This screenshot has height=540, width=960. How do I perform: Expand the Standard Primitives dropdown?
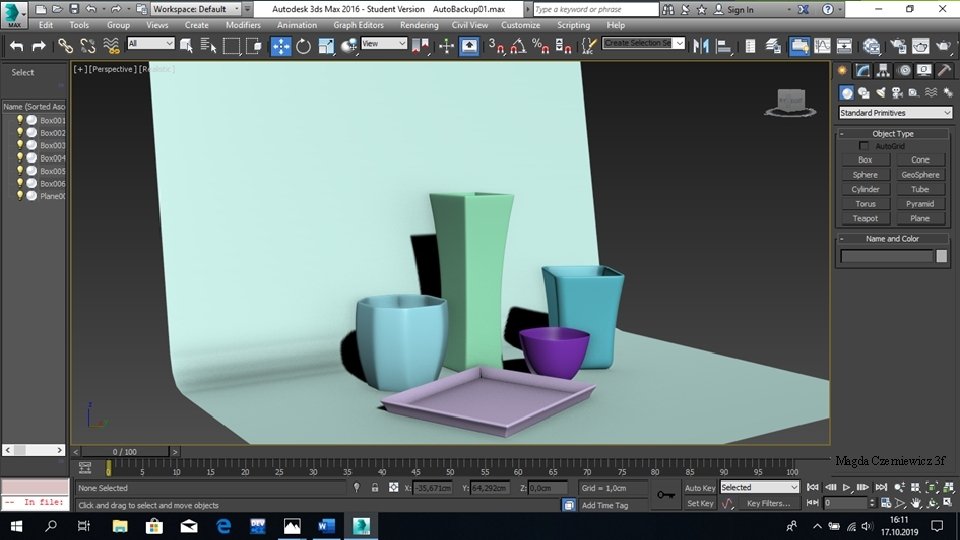pyautogui.click(x=895, y=113)
